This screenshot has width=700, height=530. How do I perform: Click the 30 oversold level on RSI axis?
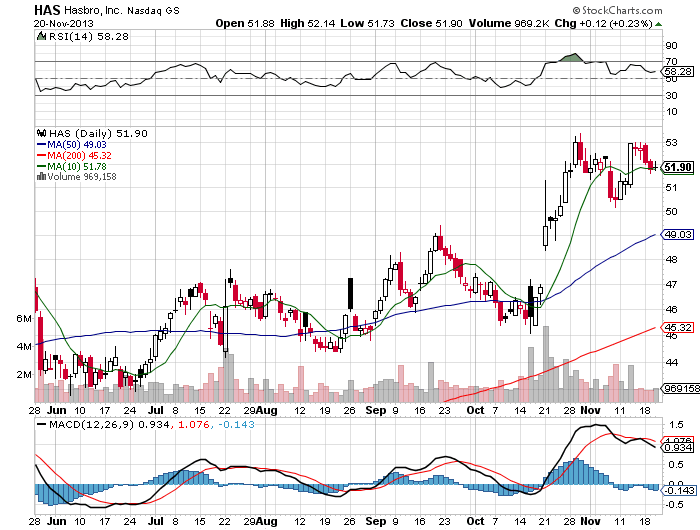point(671,95)
